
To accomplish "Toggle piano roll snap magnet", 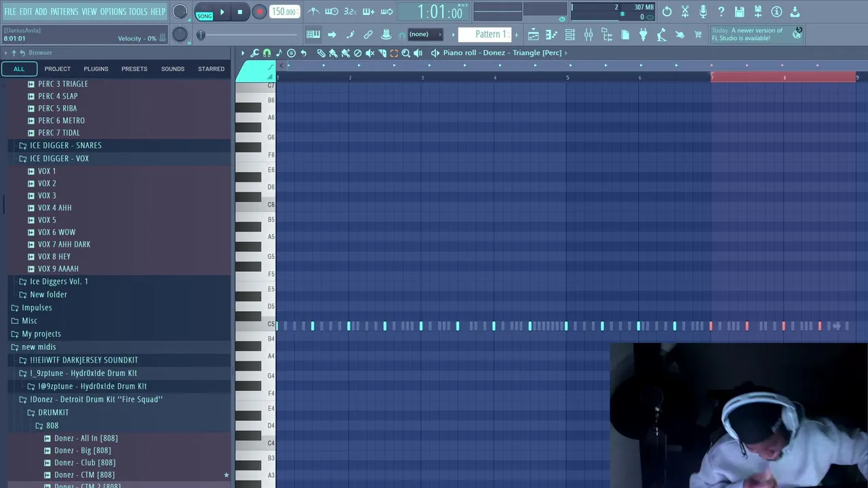I will click(267, 53).
